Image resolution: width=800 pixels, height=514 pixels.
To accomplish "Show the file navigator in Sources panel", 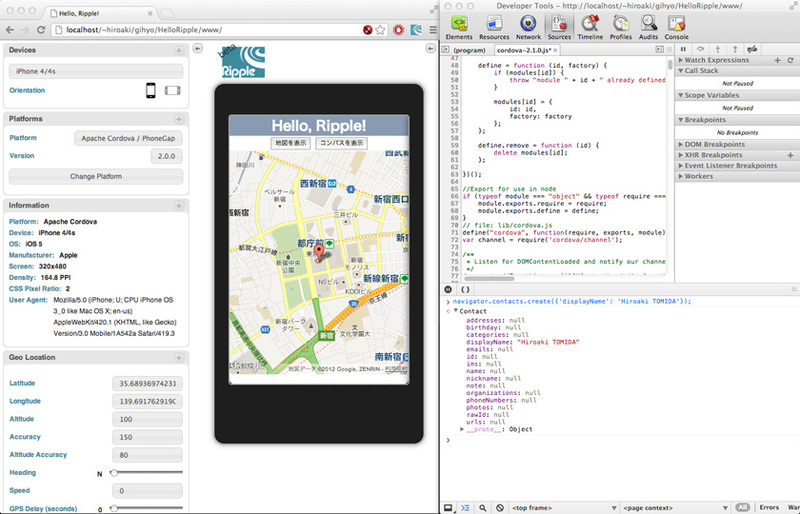I will click(445, 50).
